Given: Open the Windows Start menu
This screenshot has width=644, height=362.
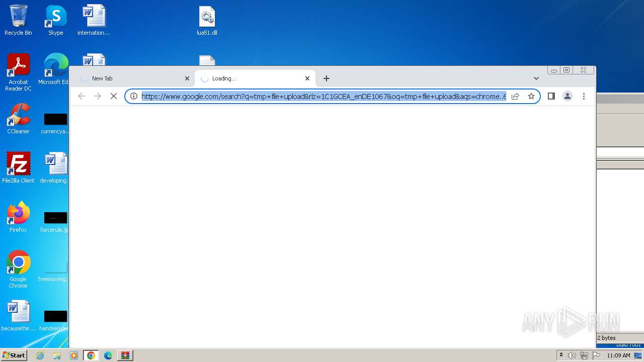Looking at the screenshot, I should coord(14,355).
